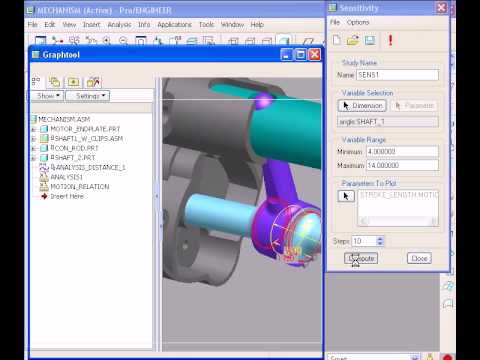
Task: Click the Steps value field
Action: coord(364,241)
